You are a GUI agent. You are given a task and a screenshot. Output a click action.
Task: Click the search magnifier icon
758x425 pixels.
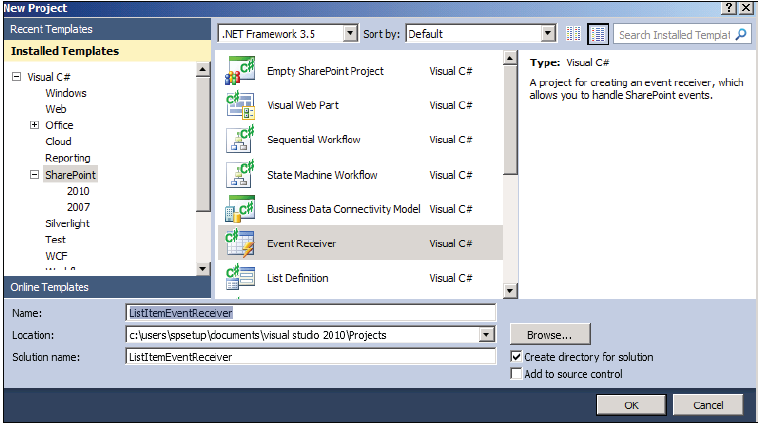coord(741,34)
